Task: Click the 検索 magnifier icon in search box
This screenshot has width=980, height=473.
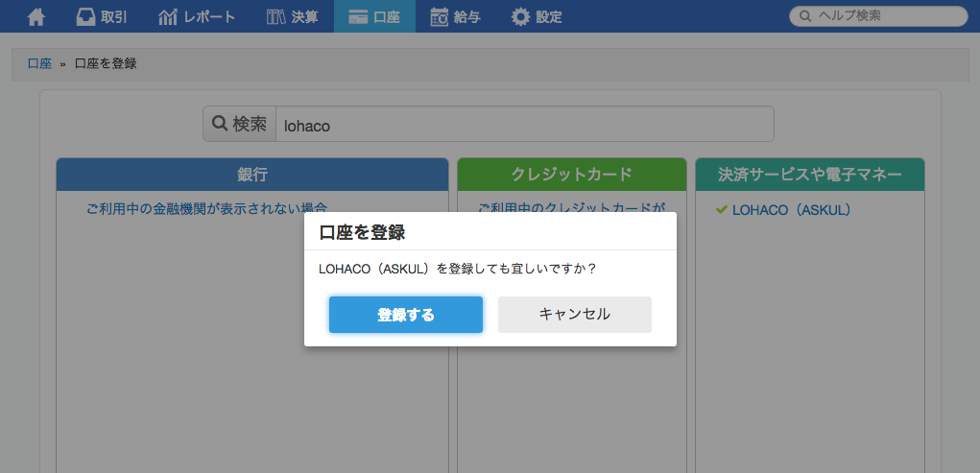Action: [220, 124]
